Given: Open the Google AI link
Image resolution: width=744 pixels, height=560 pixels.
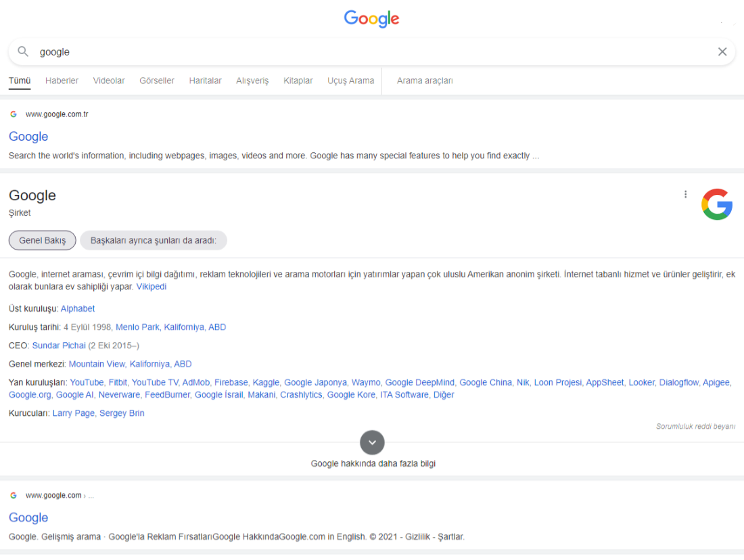Looking at the screenshot, I should click(75, 395).
